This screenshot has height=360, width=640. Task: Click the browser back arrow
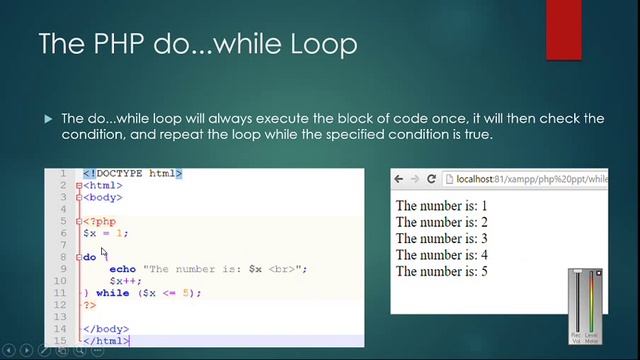point(399,179)
